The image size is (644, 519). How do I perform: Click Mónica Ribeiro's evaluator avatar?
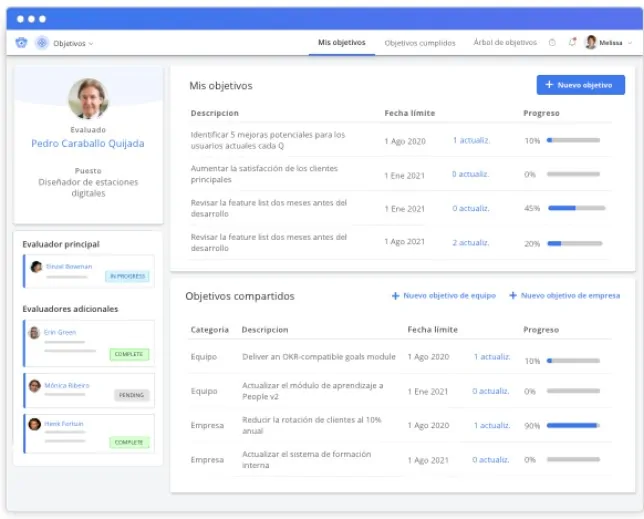pyautogui.click(x=35, y=385)
